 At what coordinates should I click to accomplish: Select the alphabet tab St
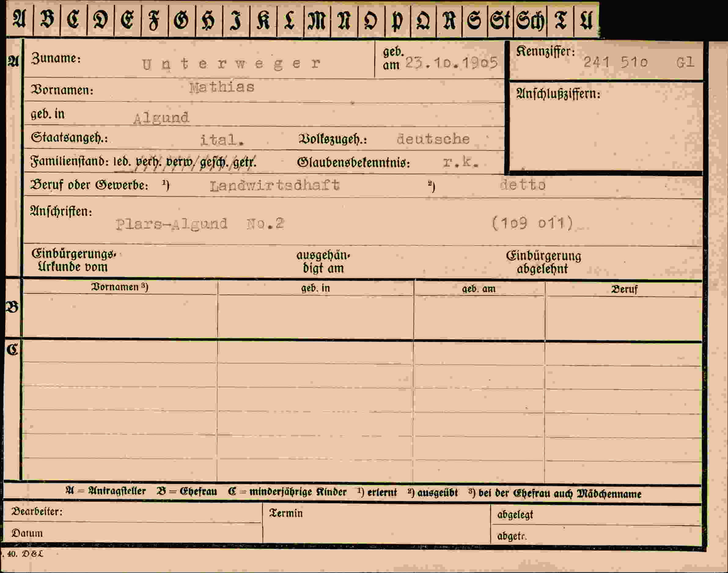[500, 20]
